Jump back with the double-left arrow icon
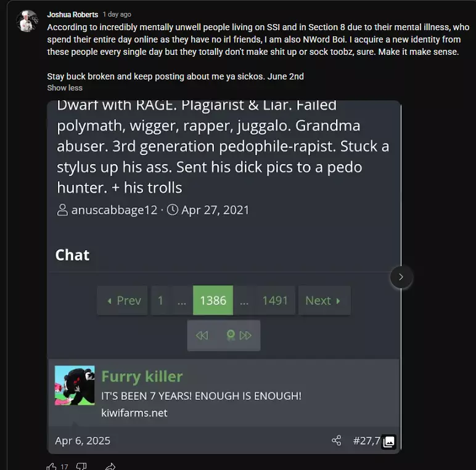 pos(202,335)
